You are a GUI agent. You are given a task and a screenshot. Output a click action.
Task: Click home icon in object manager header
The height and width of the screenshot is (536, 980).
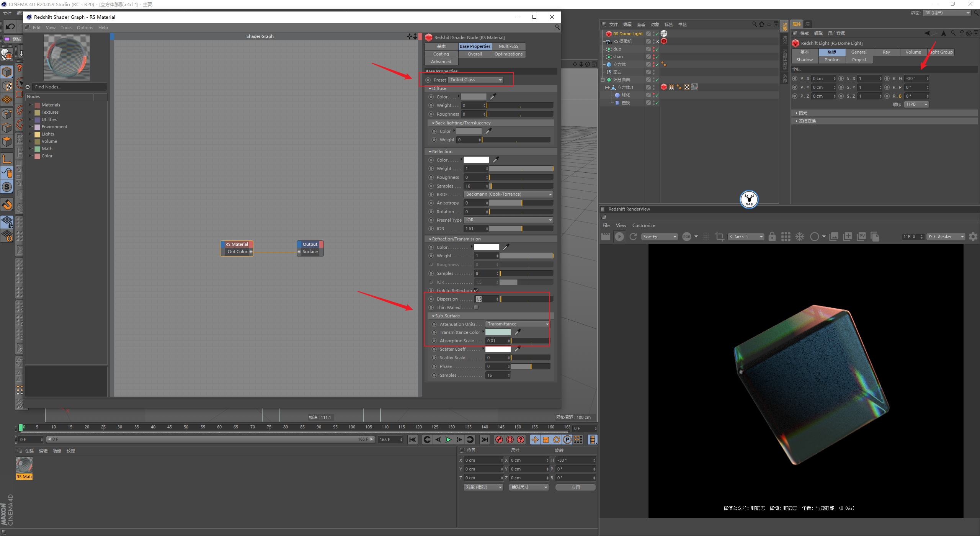point(762,24)
